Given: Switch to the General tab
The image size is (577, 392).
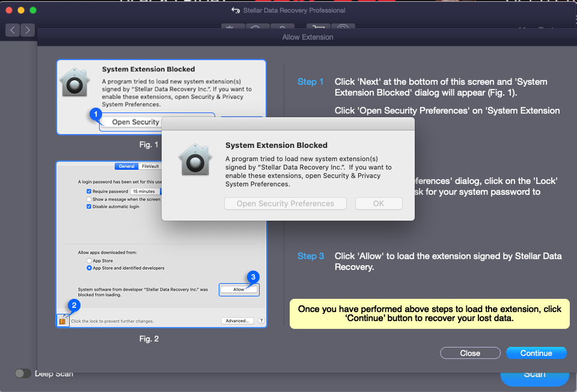Looking at the screenshot, I should click(127, 166).
